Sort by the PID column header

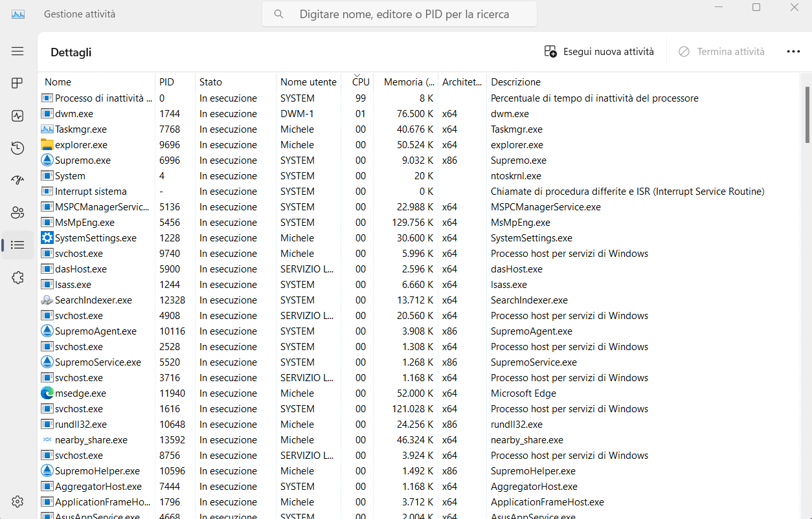175,82
